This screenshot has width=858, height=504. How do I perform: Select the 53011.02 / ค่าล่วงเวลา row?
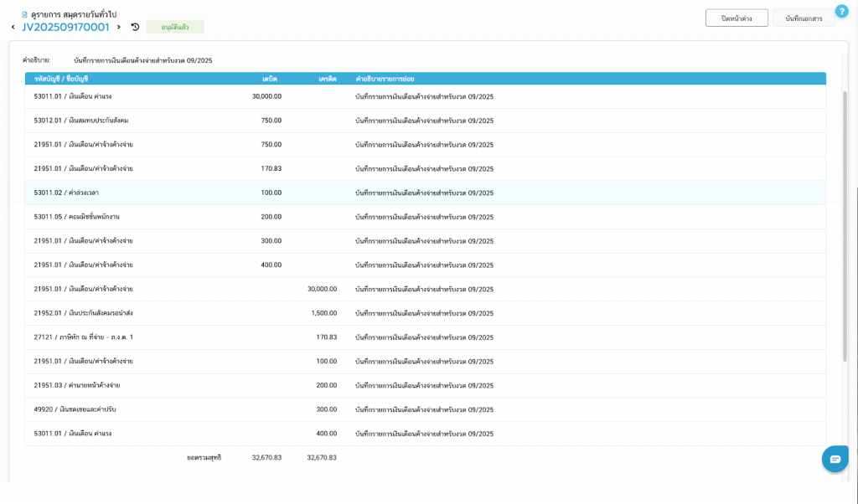tap(66, 193)
